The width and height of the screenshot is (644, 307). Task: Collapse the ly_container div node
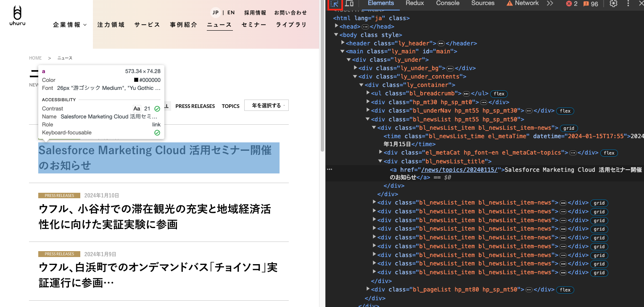pyautogui.click(x=362, y=85)
